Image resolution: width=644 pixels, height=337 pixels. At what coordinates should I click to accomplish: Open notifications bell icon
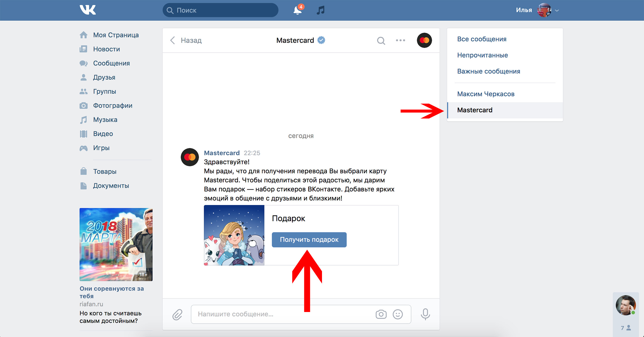(x=298, y=10)
